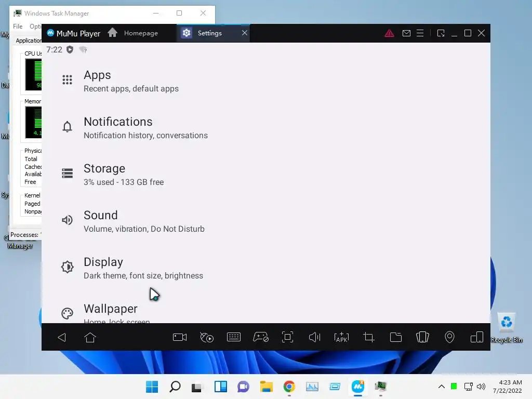
Task: Open Storage settings entry
Action: (265, 175)
